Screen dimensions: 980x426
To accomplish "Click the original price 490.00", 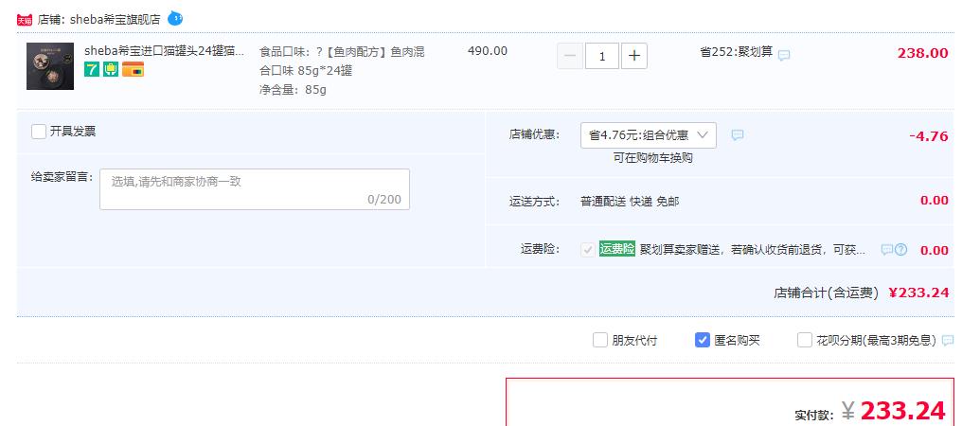I will point(488,51).
